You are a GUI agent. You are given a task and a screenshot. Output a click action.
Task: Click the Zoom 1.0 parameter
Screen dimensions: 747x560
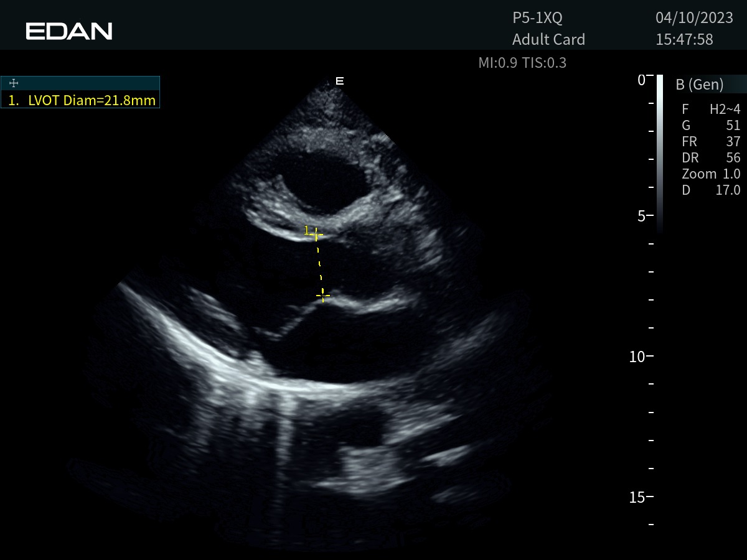pyautogui.click(x=711, y=174)
